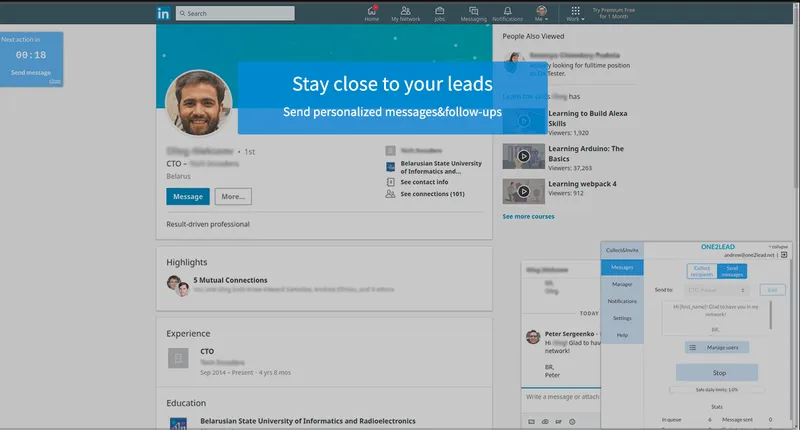
Task: Open the Learning to Build Alexa Skills course
Action: pyautogui.click(x=587, y=118)
